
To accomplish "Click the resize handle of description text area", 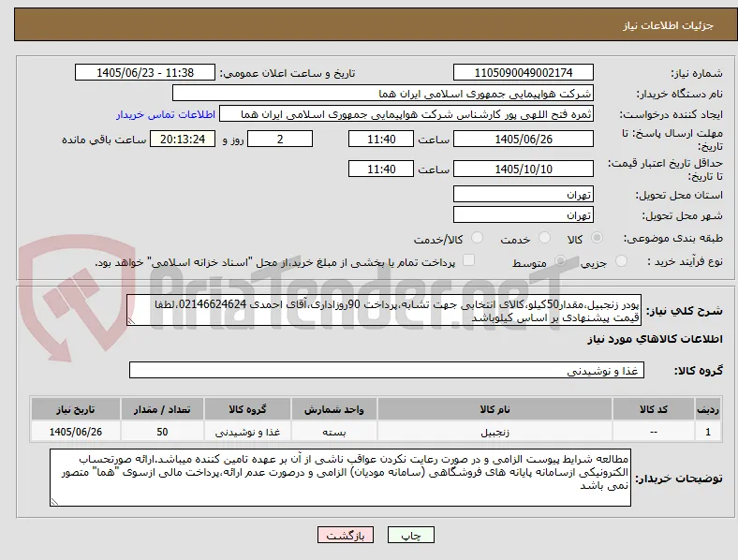I will (x=131, y=321).
